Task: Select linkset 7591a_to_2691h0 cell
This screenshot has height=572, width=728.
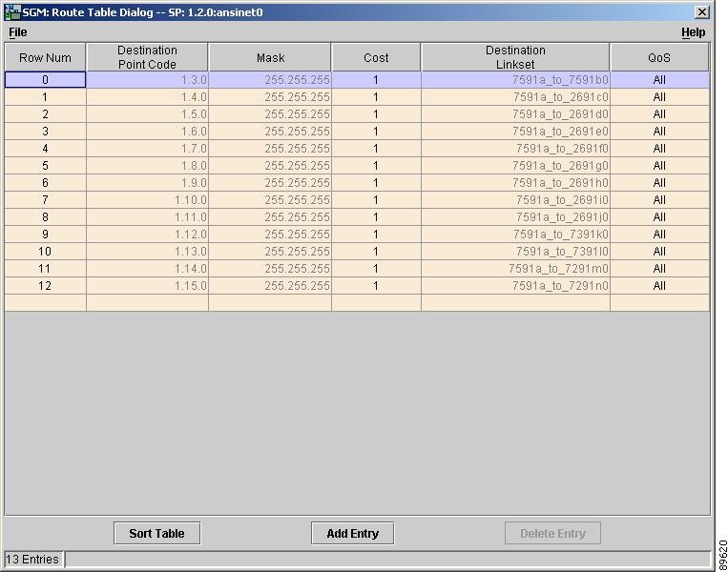Action: 515,183
